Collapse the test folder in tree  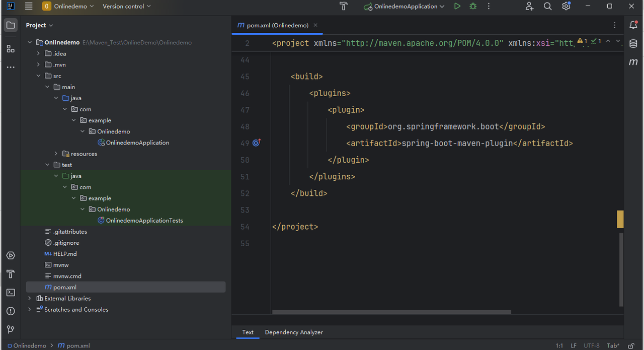[x=47, y=165]
